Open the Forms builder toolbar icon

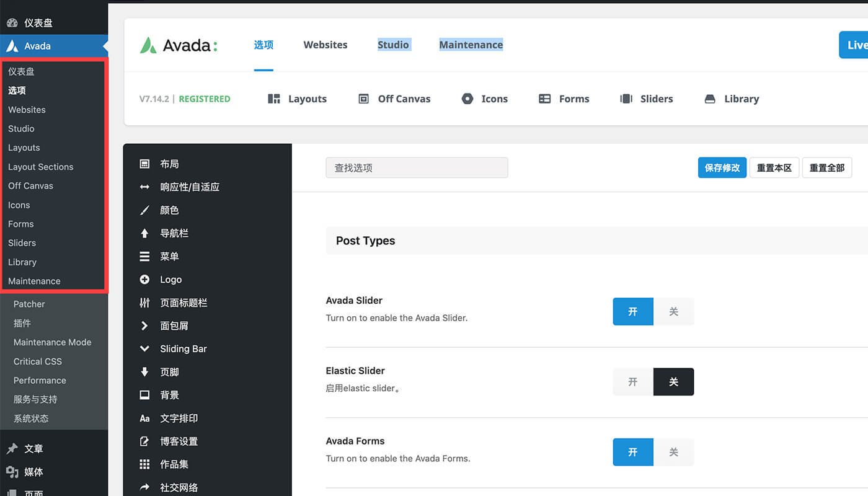[563, 99]
